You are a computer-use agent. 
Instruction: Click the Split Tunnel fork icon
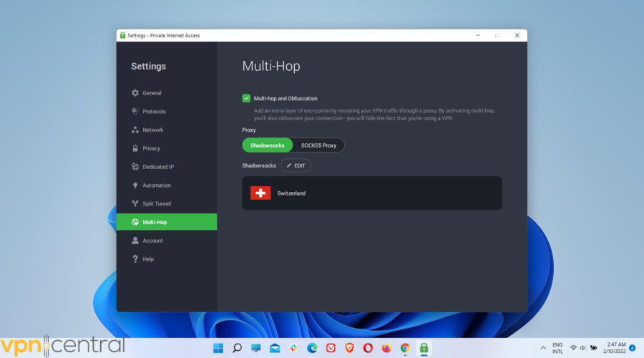[135, 204]
